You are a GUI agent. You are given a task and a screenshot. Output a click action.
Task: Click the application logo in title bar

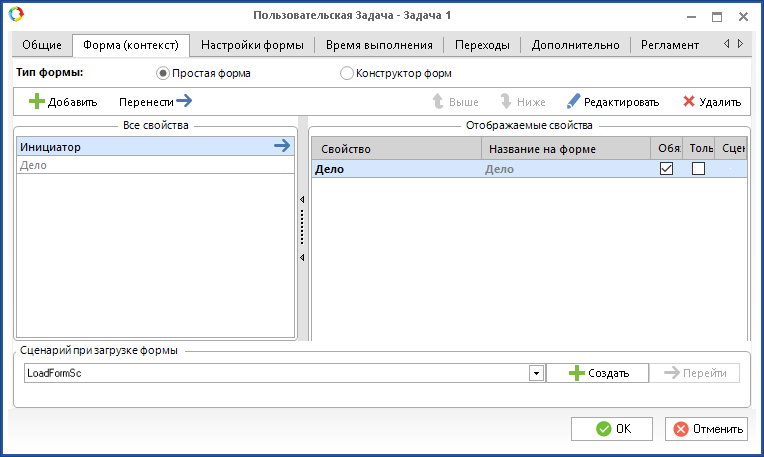click(15, 15)
